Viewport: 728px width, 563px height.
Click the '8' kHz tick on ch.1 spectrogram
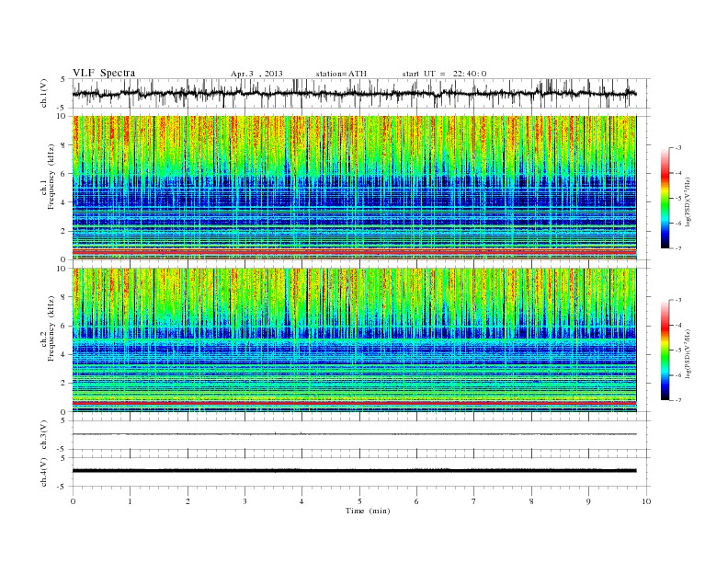click(63, 145)
